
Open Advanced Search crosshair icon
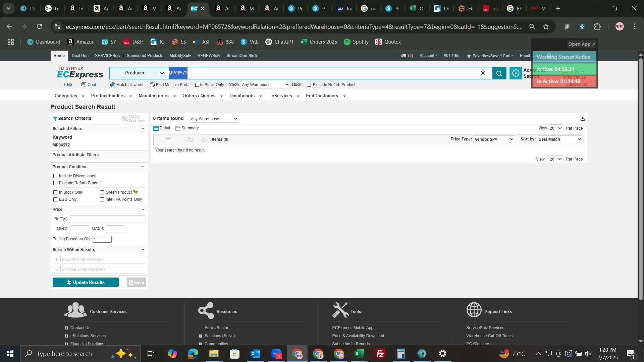[516, 73]
